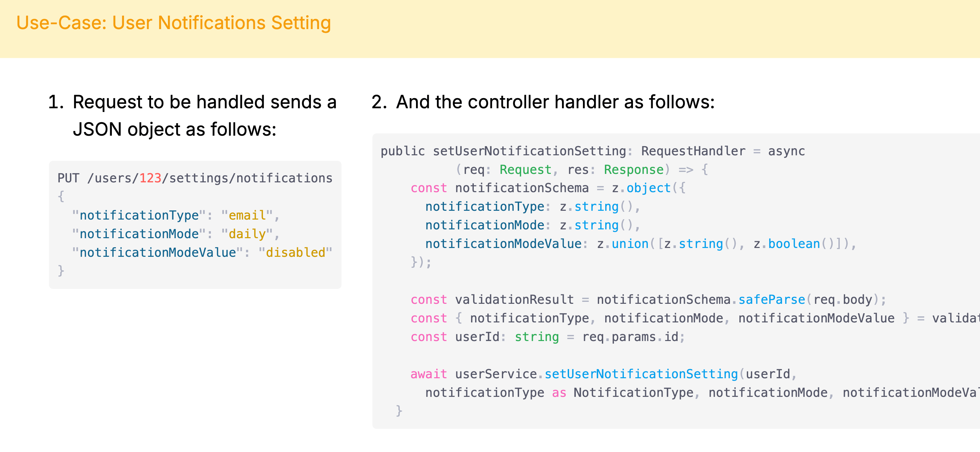The image size is (980, 452).
Task: Click the slide title 'Use-Case: User Notifications Setting'
Action: (173, 23)
